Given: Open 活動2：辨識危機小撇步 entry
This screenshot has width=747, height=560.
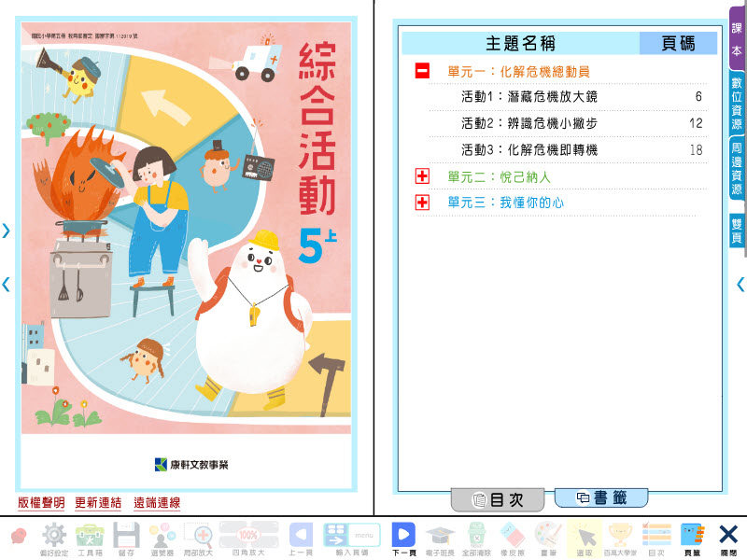Looking at the screenshot, I should coord(529,123).
